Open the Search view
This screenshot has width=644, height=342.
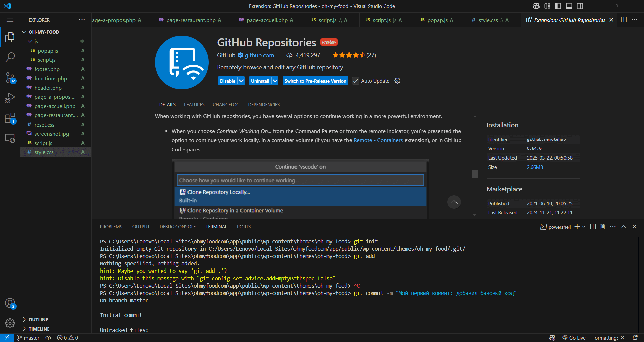pyautogui.click(x=10, y=57)
